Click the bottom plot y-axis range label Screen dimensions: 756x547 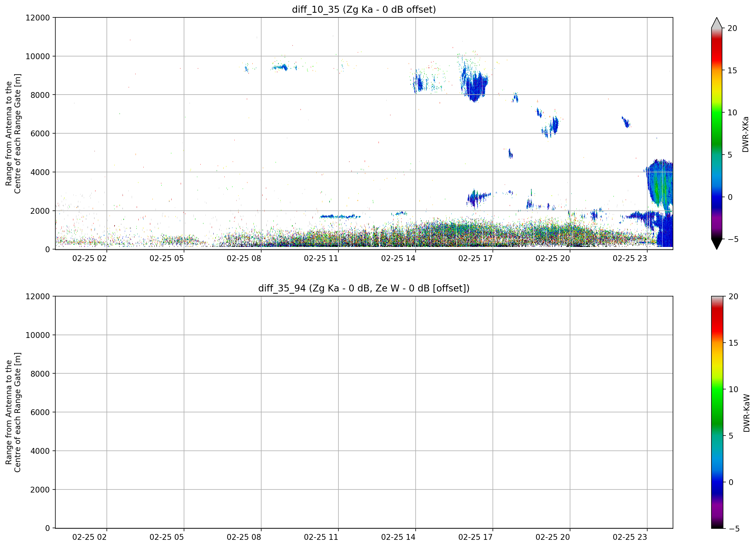tap(13, 412)
